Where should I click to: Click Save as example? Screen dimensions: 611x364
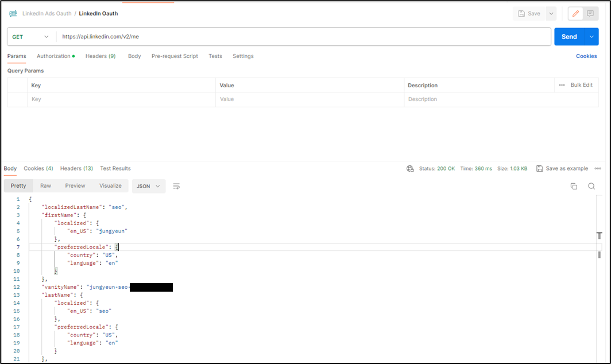coord(562,168)
